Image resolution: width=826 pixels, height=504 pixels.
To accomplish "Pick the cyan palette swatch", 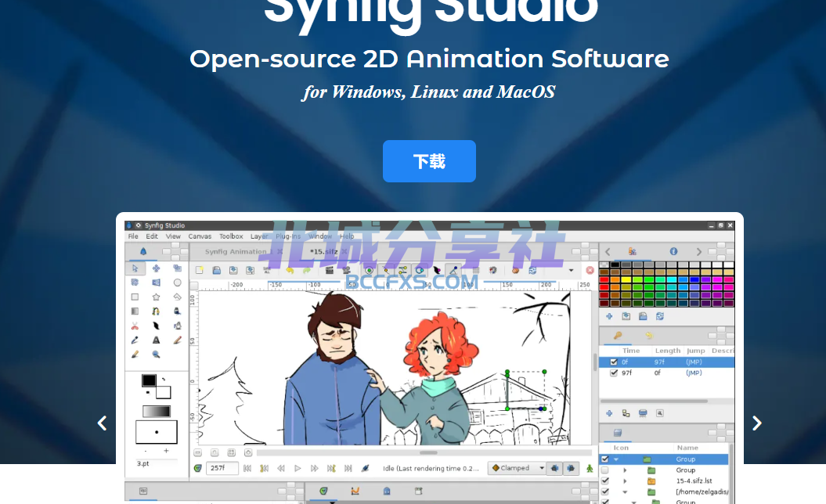I will click(x=672, y=279).
